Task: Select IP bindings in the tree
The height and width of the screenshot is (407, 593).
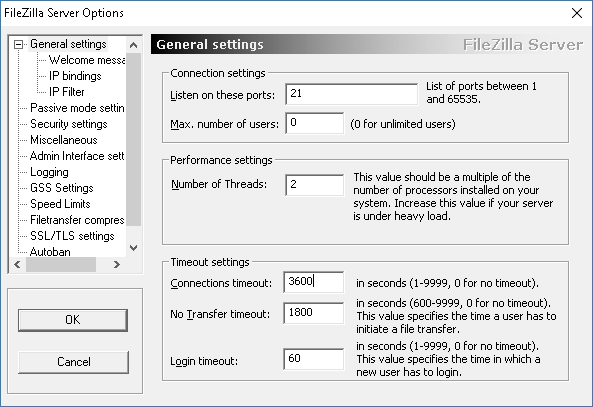Action: 75,76
